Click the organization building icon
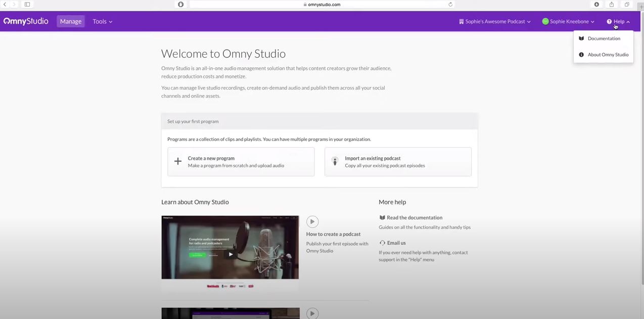The height and width of the screenshot is (319, 644). [x=461, y=22]
